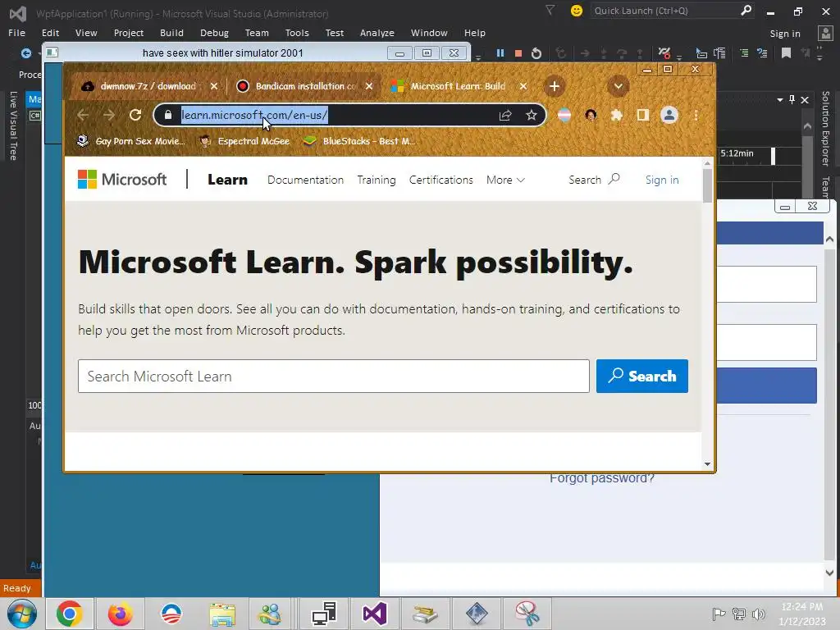840x630 pixels.
Task: Open the Window menu
Action: (429, 33)
